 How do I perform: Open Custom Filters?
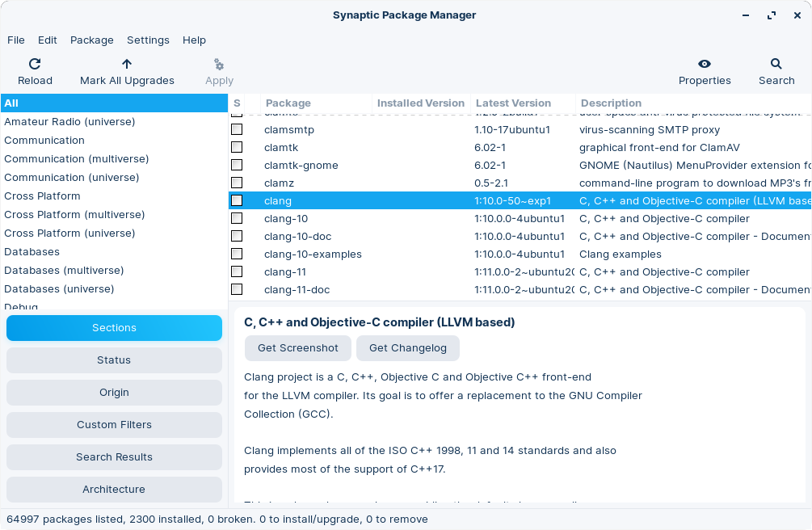point(114,424)
